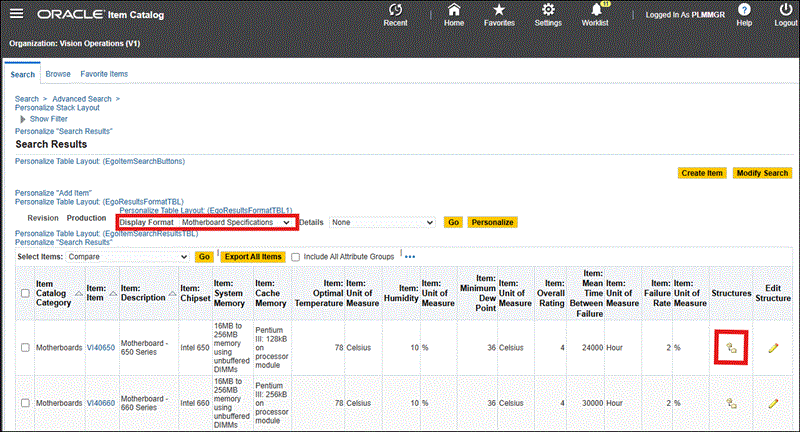Image resolution: width=800 pixels, height=432 pixels.
Task: Click the Create Item button
Action: [x=702, y=173]
